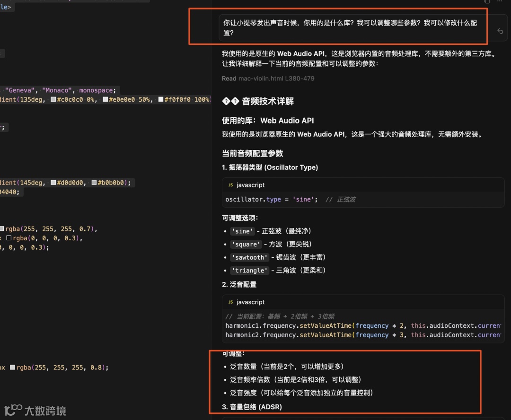The height and width of the screenshot is (420, 511).
Task: Click the revert arrow icon beside the user message
Action: (x=500, y=31)
